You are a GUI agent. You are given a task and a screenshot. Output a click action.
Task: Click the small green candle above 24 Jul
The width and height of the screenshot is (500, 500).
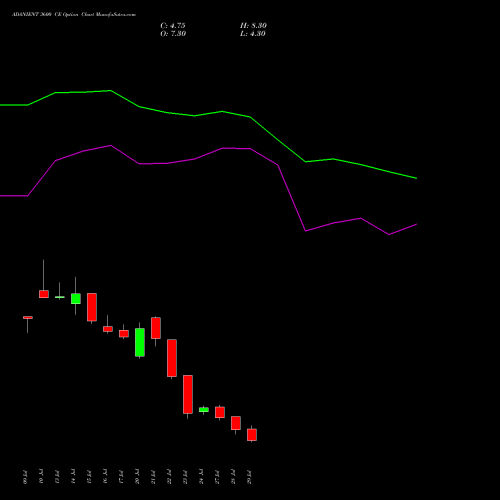[204, 410]
